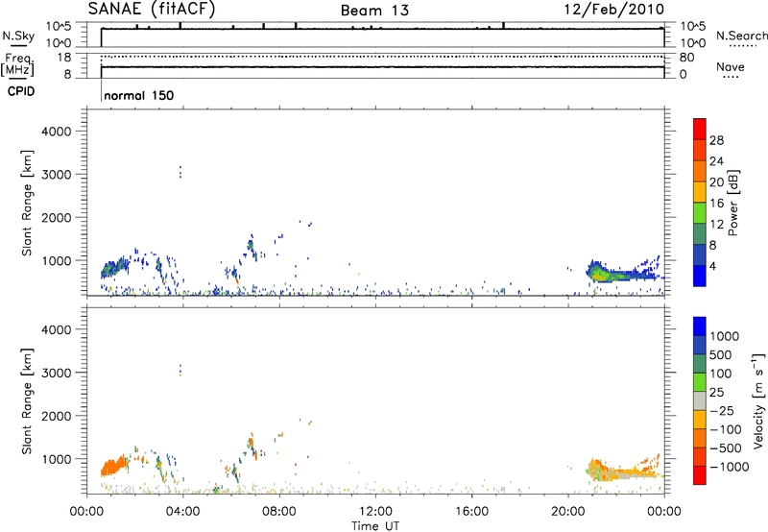Click the "16" power colorbar label

pos(716,204)
